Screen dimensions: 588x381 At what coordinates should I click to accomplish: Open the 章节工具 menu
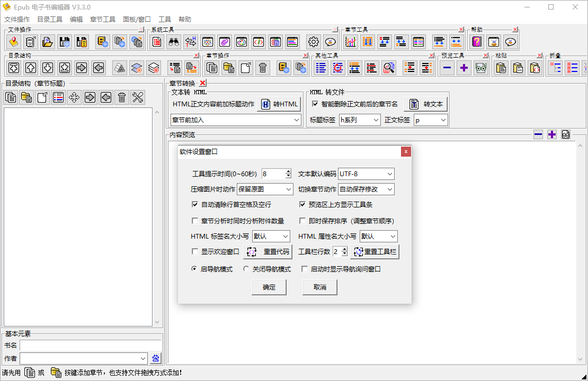pyautogui.click(x=103, y=19)
